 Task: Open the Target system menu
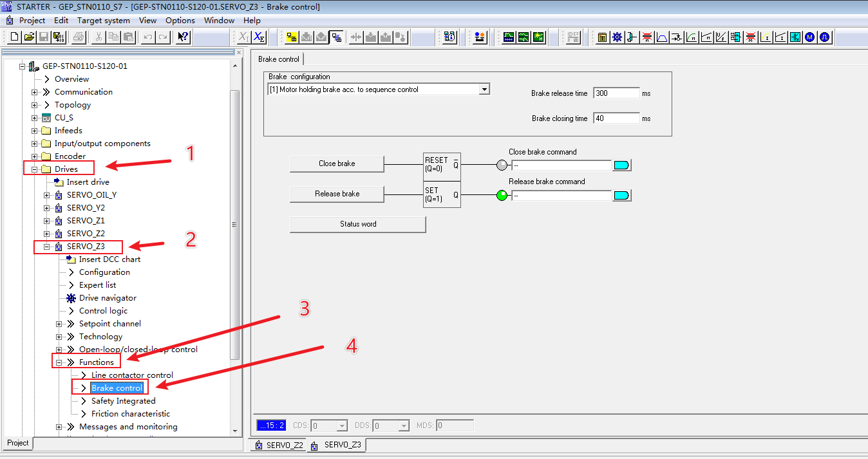[103, 20]
